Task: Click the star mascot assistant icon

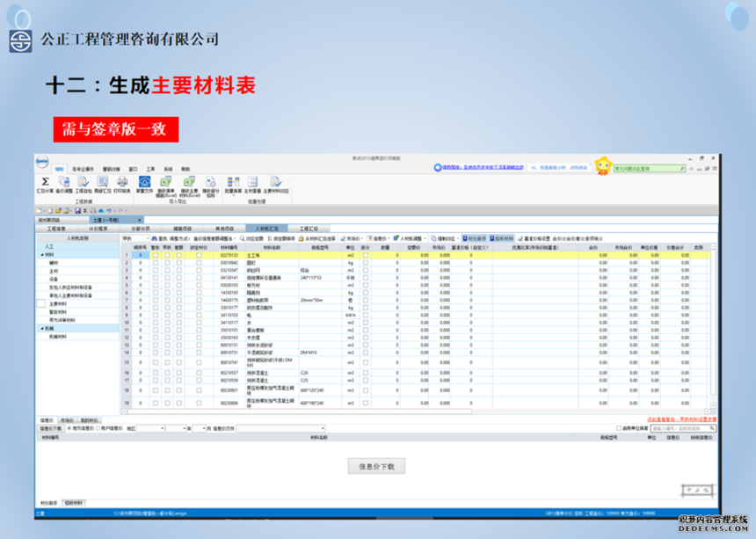Action: coord(603,165)
